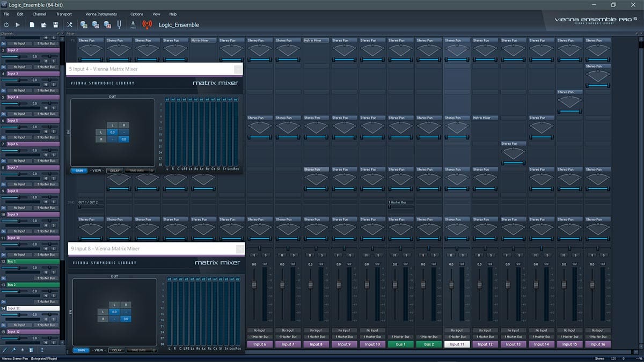Click the pin icon in Channels panel header

click(x=57, y=33)
